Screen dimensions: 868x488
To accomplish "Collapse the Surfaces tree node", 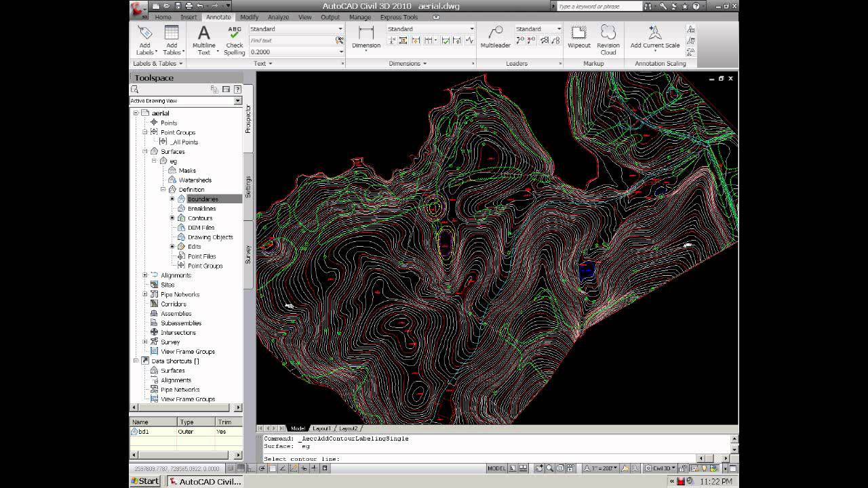I will [x=145, y=152].
